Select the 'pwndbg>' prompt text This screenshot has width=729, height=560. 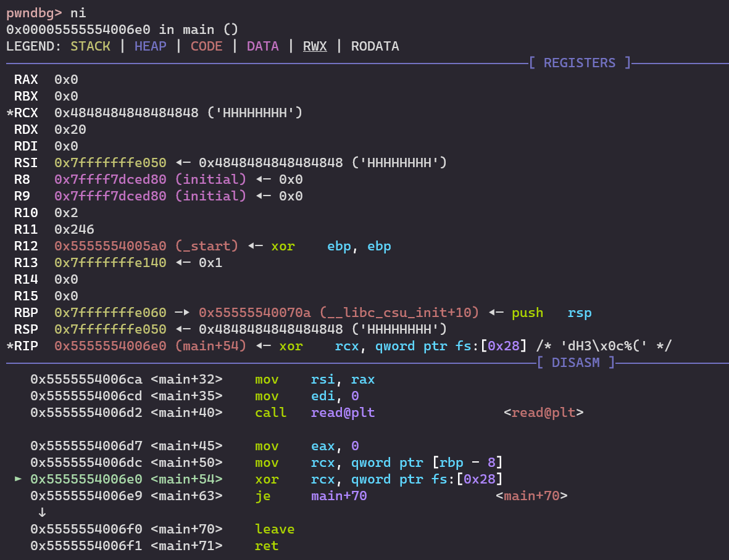(34, 13)
